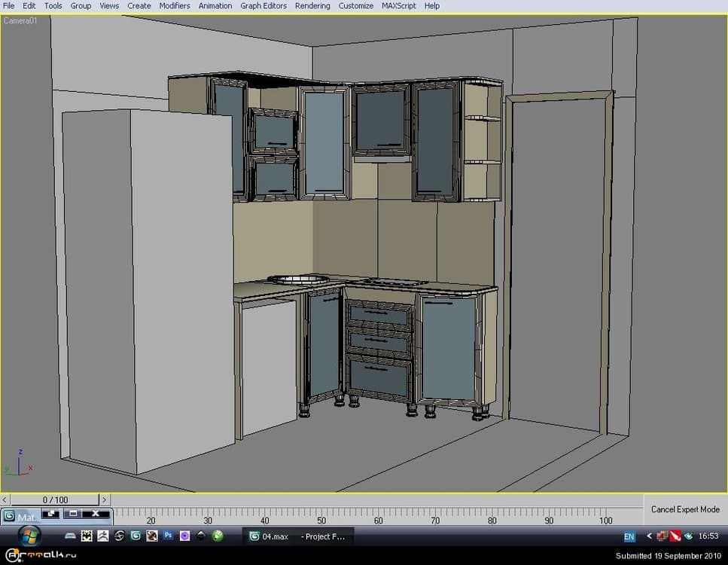Open the Windows Start menu orb
Image resolution: width=728 pixels, height=565 pixels.
coord(30,536)
